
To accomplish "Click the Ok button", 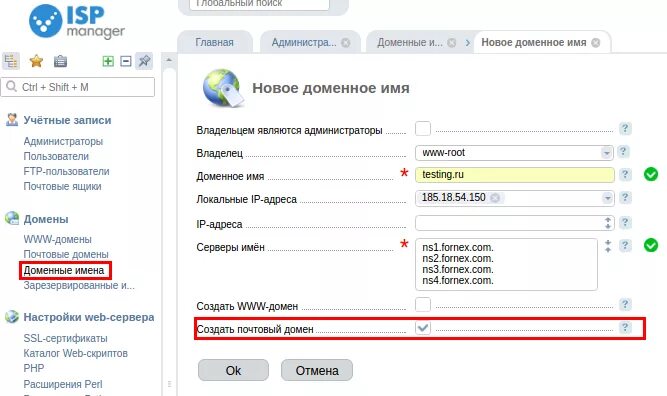I will tap(233, 370).
